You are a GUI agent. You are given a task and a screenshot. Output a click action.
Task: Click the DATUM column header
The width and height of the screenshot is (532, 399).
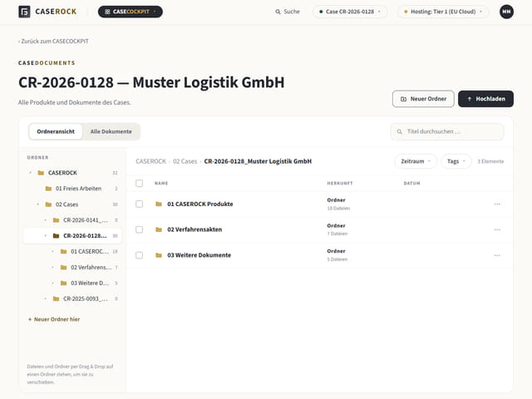pos(411,183)
